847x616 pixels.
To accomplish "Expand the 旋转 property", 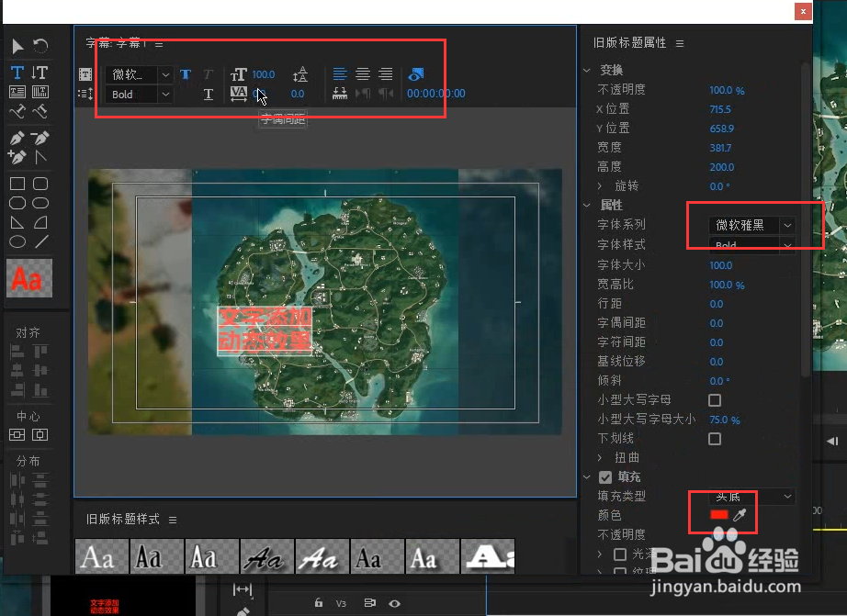I will tap(600, 185).
